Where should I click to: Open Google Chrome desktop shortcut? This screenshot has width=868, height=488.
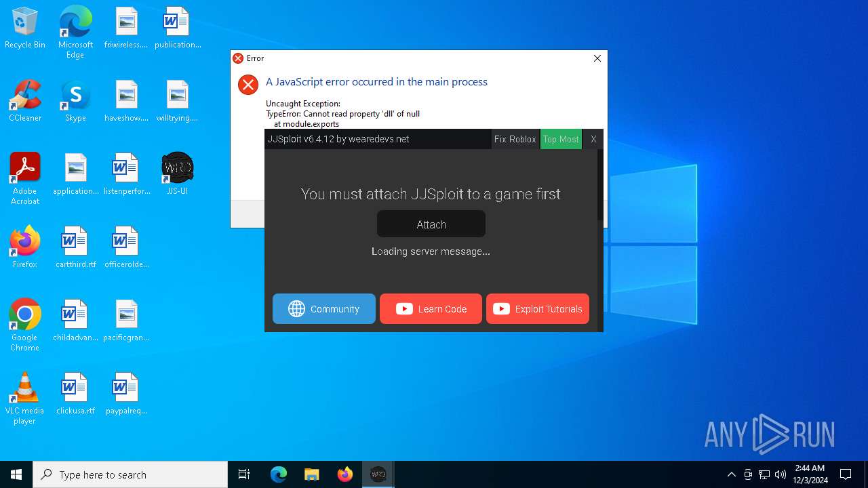[x=25, y=325]
